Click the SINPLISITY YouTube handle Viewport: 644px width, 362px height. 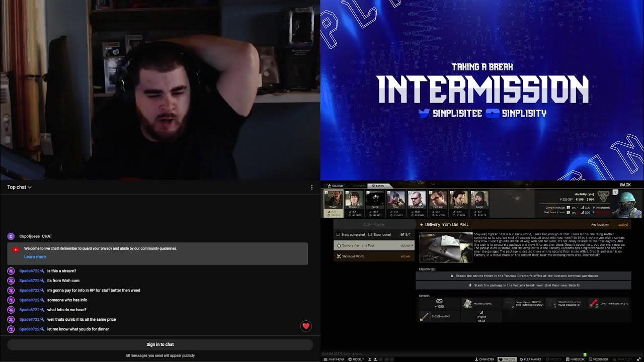[x=524, y=113]
